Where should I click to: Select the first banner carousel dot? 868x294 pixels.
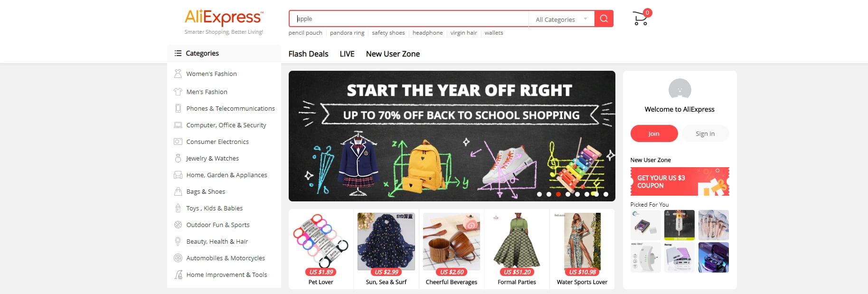tap(539, 194)
